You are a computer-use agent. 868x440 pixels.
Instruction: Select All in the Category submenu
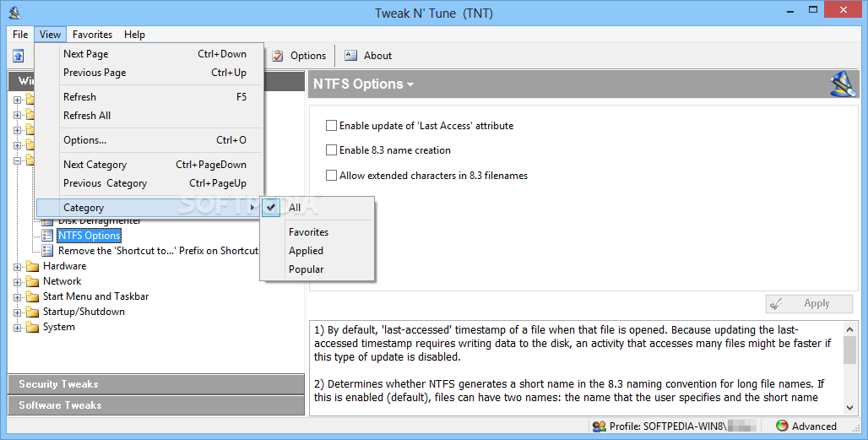tap(317, 208)
